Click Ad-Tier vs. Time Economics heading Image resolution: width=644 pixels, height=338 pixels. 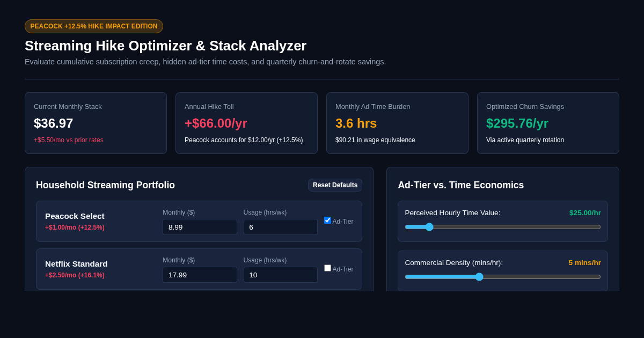point(460,185)
